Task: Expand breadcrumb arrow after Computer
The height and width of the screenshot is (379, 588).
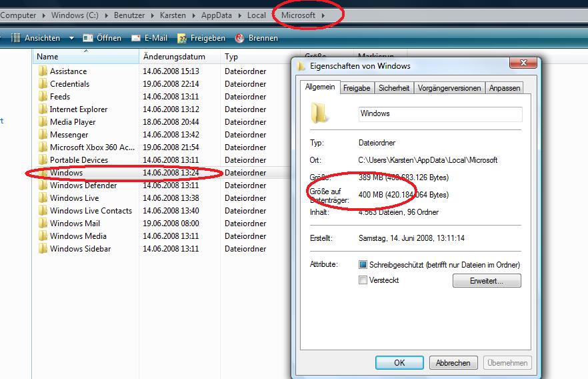Action: 44,15
